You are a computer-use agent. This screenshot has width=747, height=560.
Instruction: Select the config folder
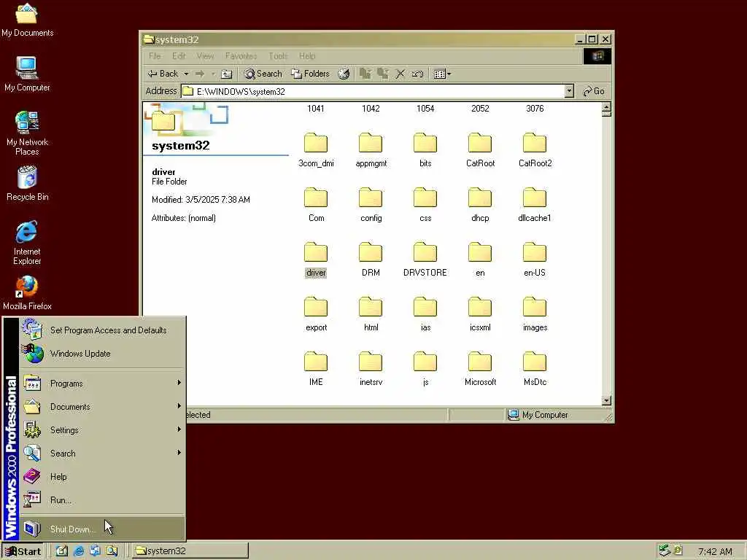pyautogui.click(x=371, y=205)
